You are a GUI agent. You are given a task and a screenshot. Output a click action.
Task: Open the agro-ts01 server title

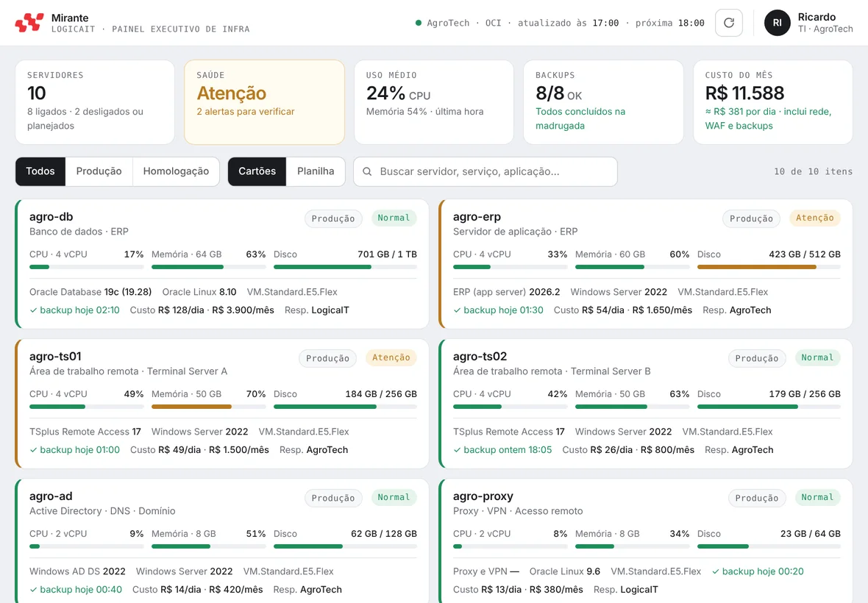pos(55,356)
